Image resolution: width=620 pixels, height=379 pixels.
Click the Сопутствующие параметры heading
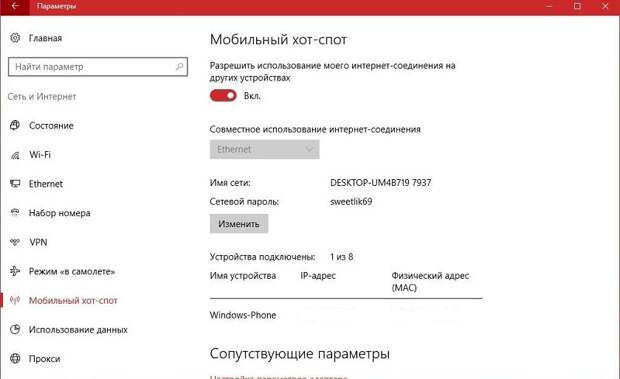(300, 353)
